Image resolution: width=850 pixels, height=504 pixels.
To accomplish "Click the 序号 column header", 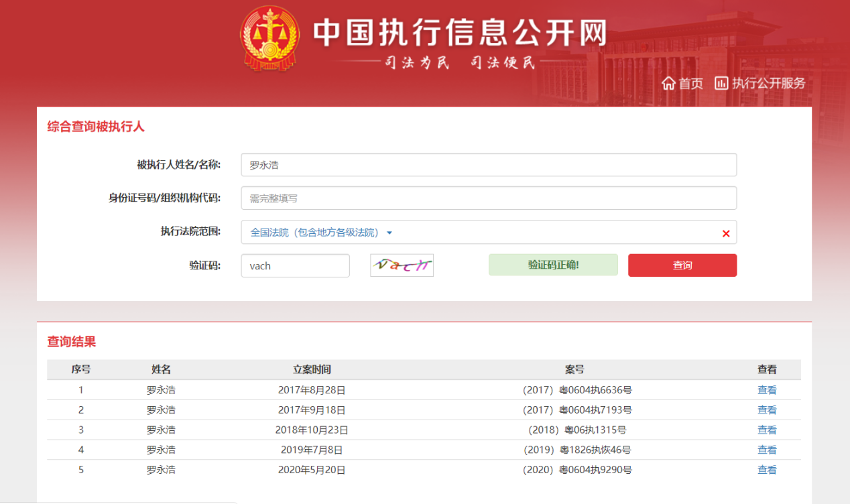I will click(x=81, y=369).
